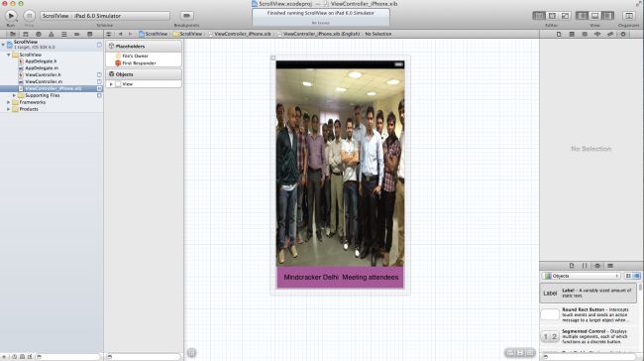Screen dimensions: 644x361
Task: Expand the Frameworks folder
Action: [9, 102]
